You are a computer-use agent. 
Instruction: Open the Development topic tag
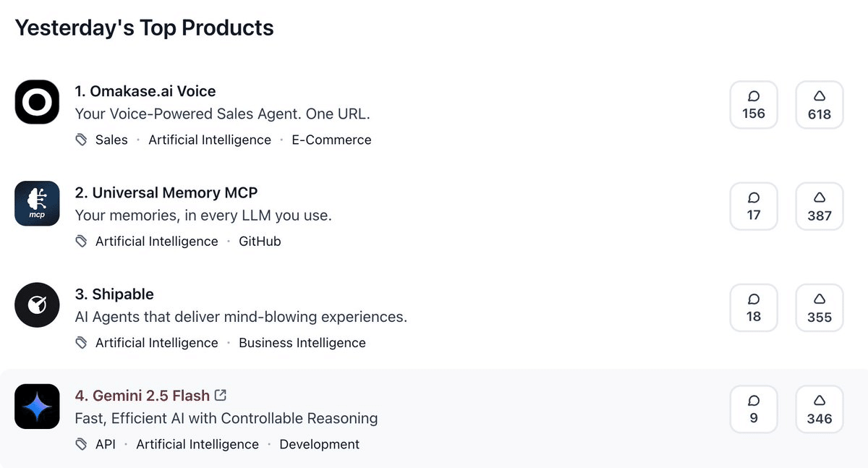coord(319,444)
